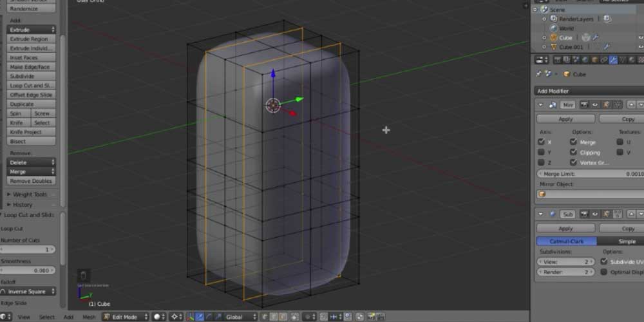Toggle Mirror modifier viewport visibility eye icon

tap(596, 104)
